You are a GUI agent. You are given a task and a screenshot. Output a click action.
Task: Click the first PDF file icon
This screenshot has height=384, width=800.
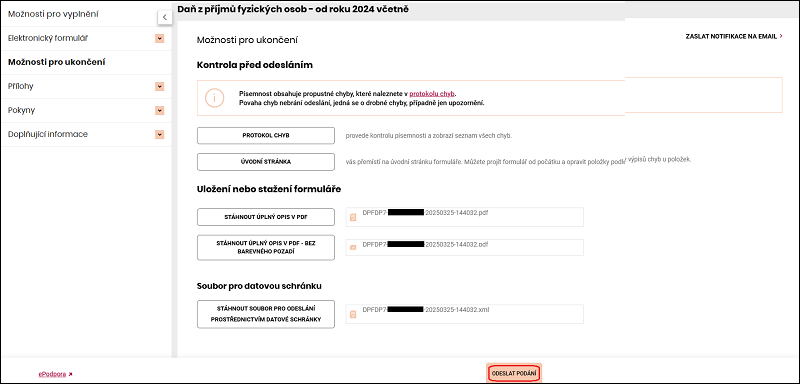pos(353,217)
